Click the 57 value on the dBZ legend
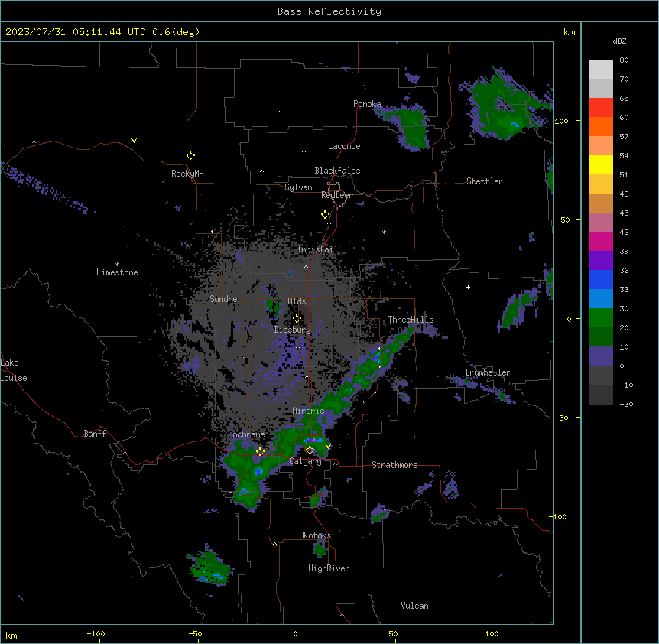The height and width of the screenshot is (644, 659). click(624, 137)
